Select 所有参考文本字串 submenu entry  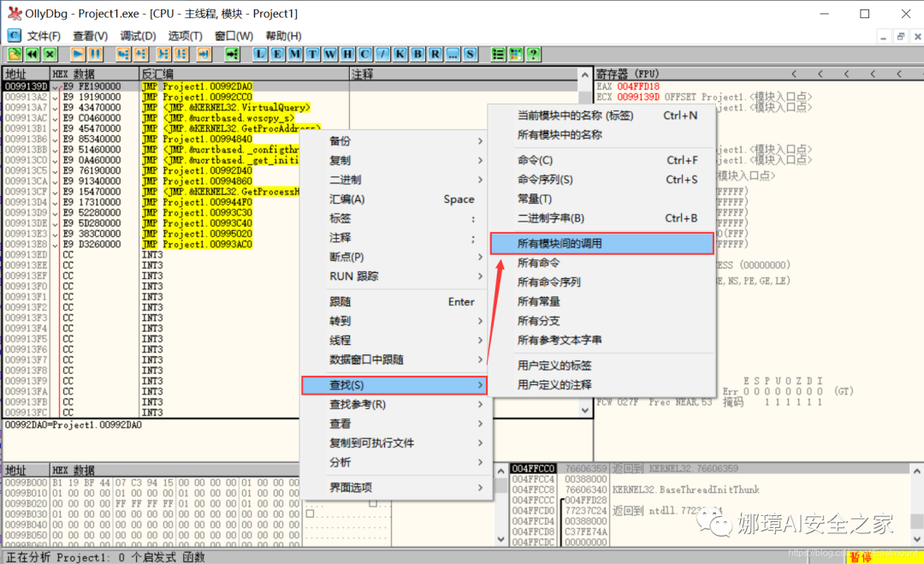click(x=602, y=340)
